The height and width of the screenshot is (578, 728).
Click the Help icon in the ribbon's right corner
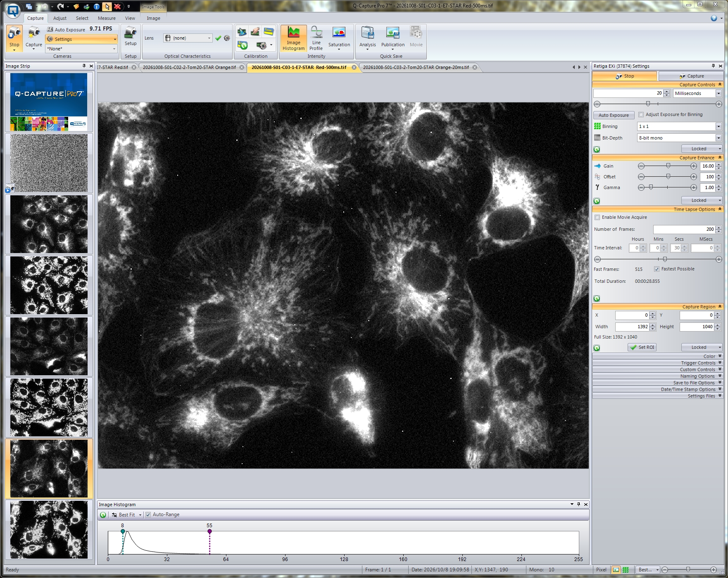714,18
